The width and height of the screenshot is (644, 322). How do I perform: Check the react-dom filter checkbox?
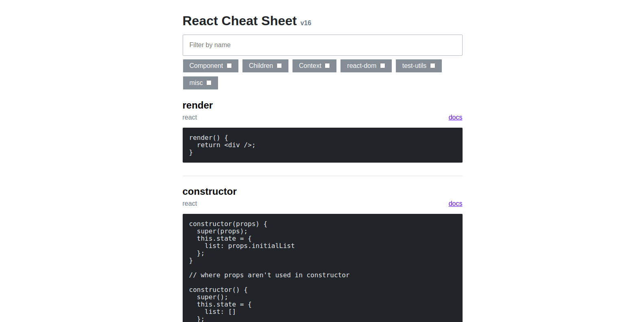[x=383, y=66]
